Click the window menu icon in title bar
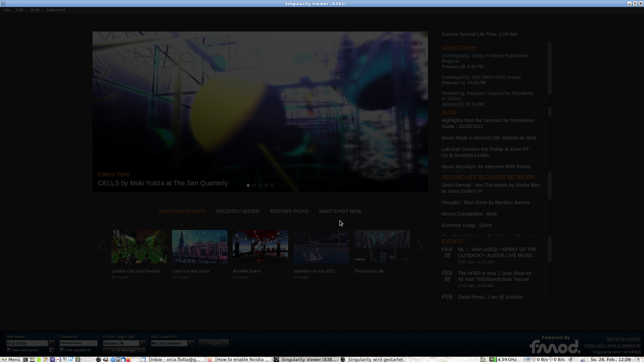 coord(3,3)
